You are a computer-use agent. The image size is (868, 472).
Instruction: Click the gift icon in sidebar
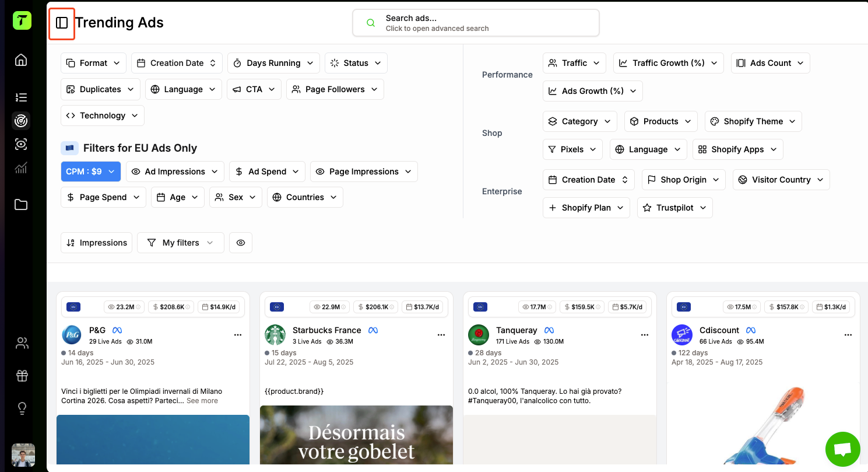pyautogui.click(x=22, y=376)
